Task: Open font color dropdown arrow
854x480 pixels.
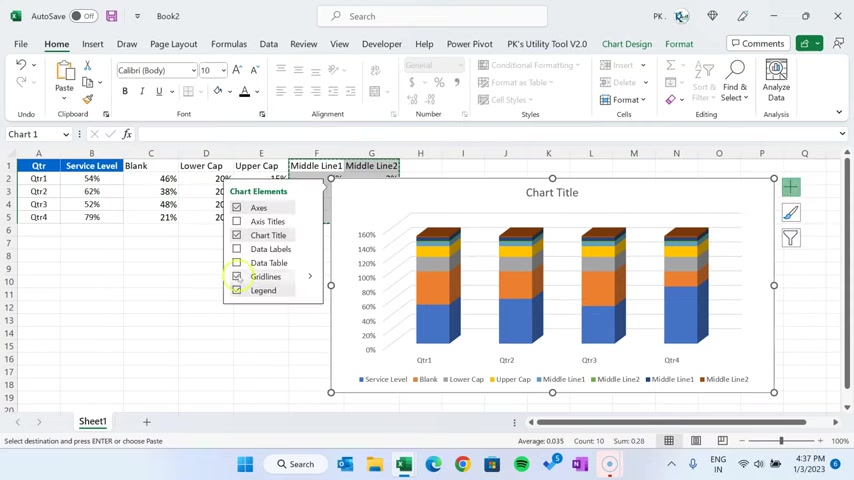Action: point(257,92)
